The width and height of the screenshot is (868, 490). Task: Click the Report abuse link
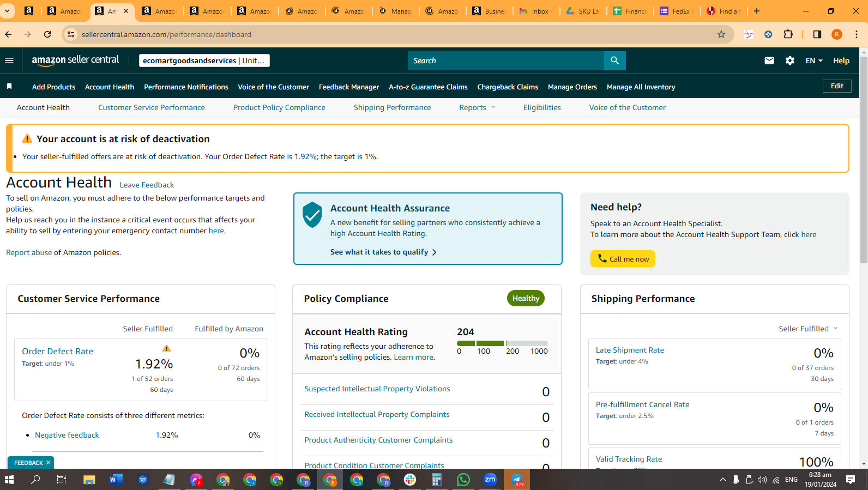tap(29, 252)
